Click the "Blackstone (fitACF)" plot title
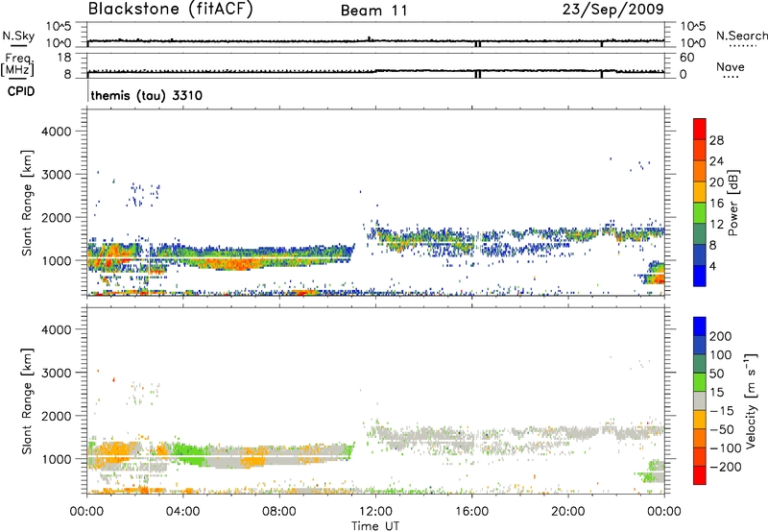The height and width of the screenshot is (532, 768). [x=171, y=9]
